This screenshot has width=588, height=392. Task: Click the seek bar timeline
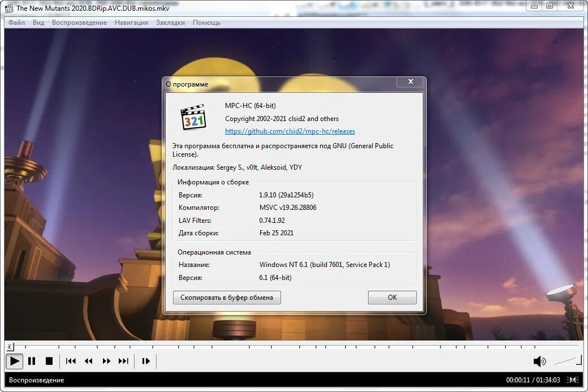294,346
